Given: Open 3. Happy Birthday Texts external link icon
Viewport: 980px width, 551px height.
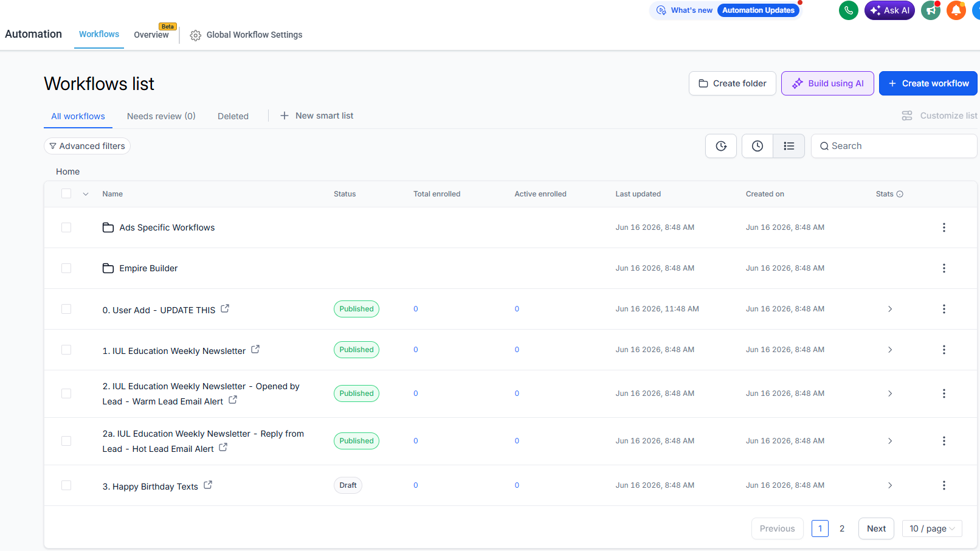Looking at the screenshot, I should 208,485.
